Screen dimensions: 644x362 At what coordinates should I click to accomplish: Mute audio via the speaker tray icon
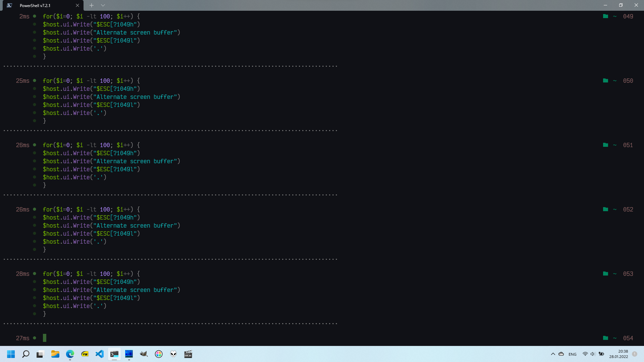[592, 354]
